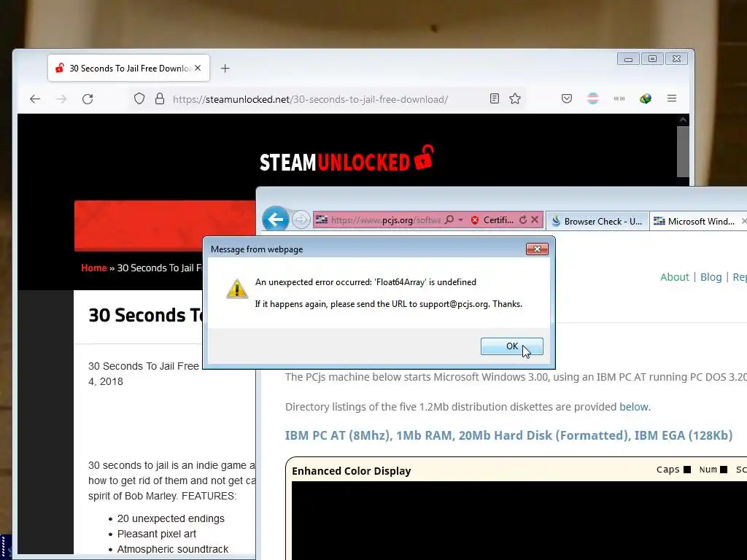Click the Num indicator on PCjs display
Viewport: 747px width, 560px height.
click(x=713, y=470)
